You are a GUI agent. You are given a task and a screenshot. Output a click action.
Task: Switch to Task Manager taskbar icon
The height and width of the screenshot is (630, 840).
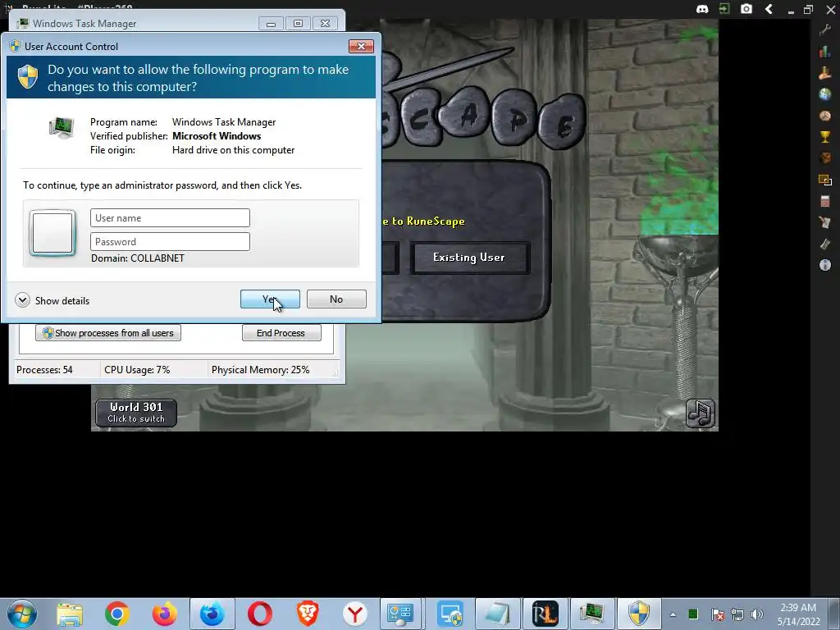tap(592, 614)
